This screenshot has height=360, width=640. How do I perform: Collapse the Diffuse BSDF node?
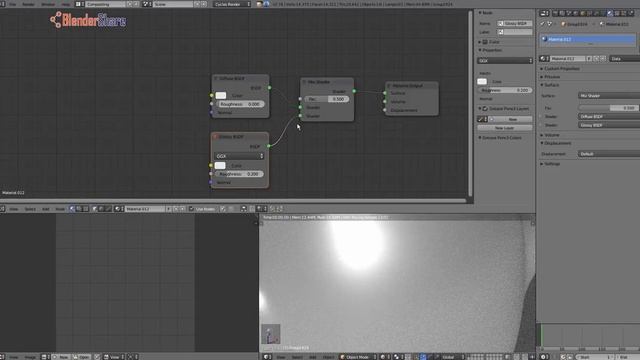tap(216, 78)
